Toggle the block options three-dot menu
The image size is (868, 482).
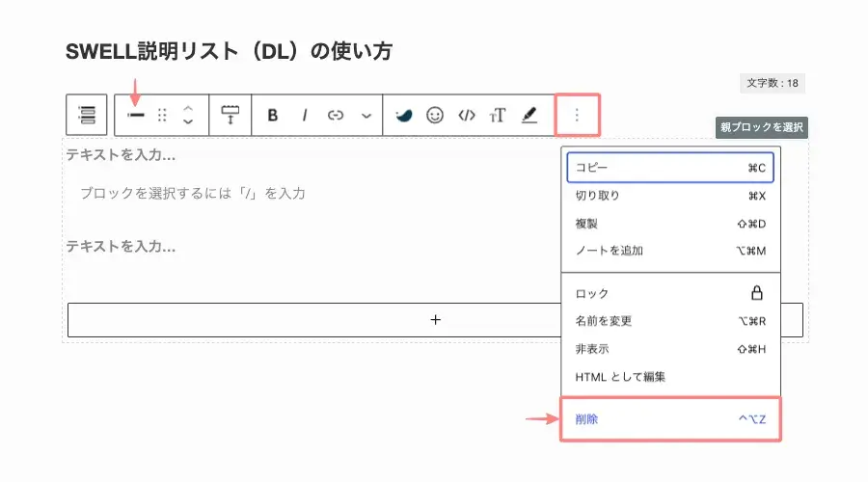tap(577, 115)
